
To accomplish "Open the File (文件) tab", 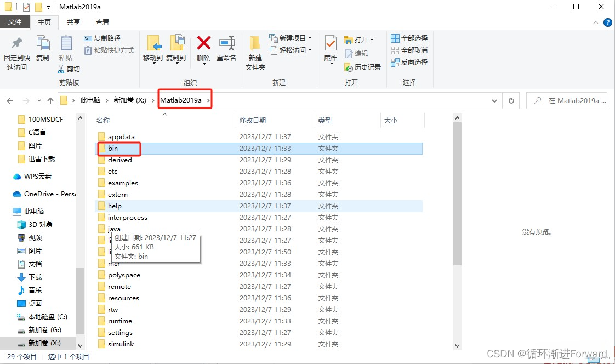I will tap(15, 22).
